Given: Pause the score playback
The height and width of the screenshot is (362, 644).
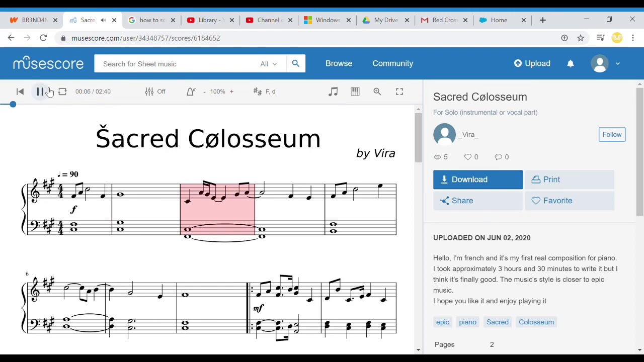Looking at the screenshot, I should [x=40, y=92].
